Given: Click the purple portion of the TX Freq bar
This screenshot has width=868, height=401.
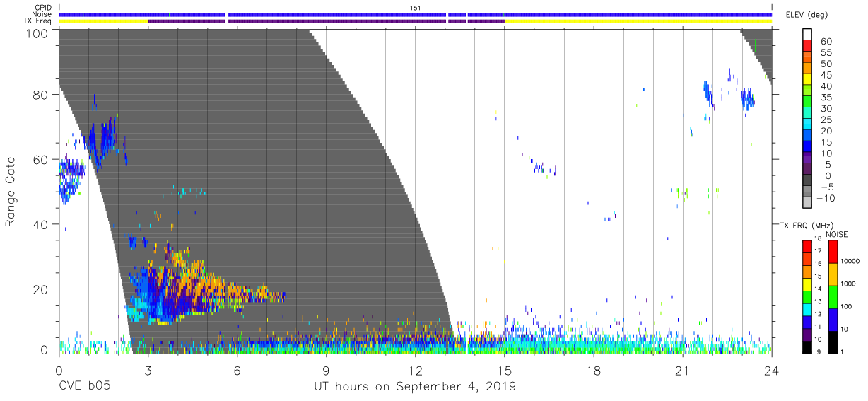Looking at the screenshot, I should [325, 21].
